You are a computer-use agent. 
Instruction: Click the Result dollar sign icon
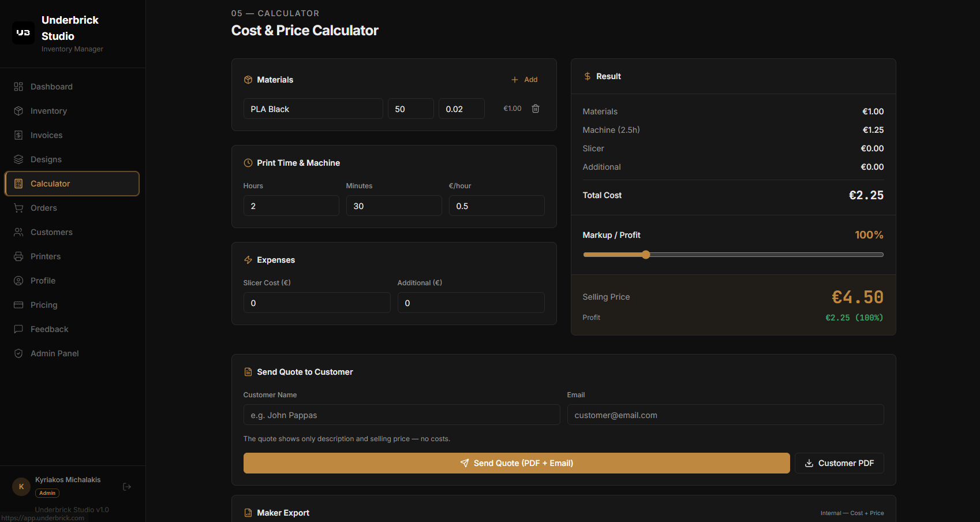[x=588, y=76]
